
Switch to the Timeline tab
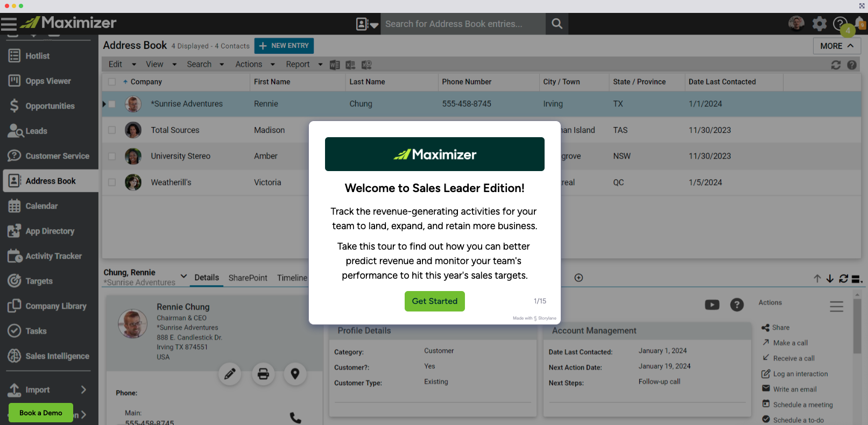pos(292,278)
